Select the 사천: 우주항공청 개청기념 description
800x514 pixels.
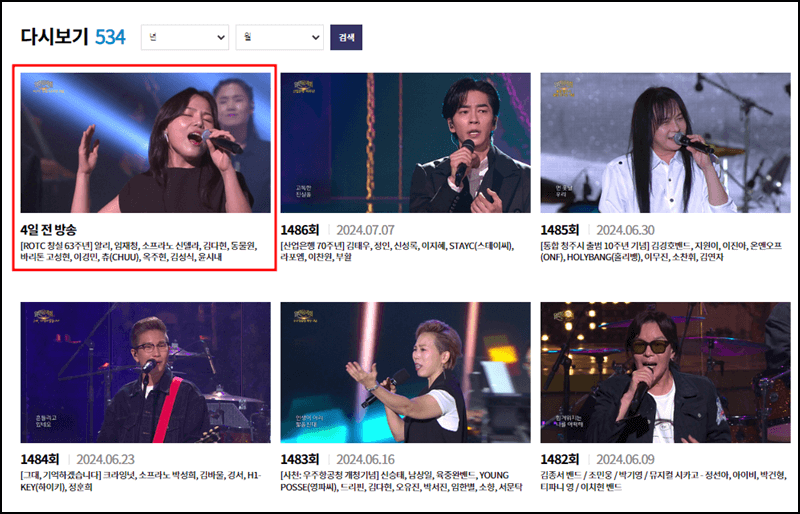pos(402,481)
